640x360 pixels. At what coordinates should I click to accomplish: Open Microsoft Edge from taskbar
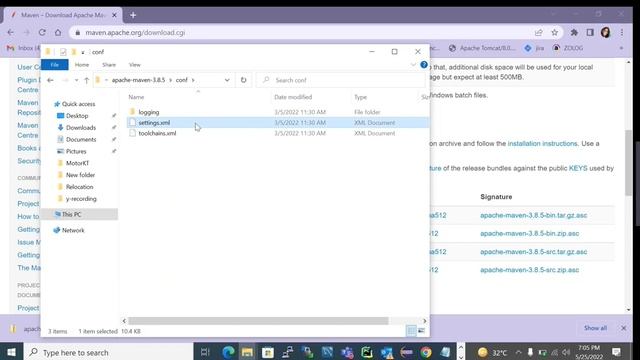pos(228,352)
